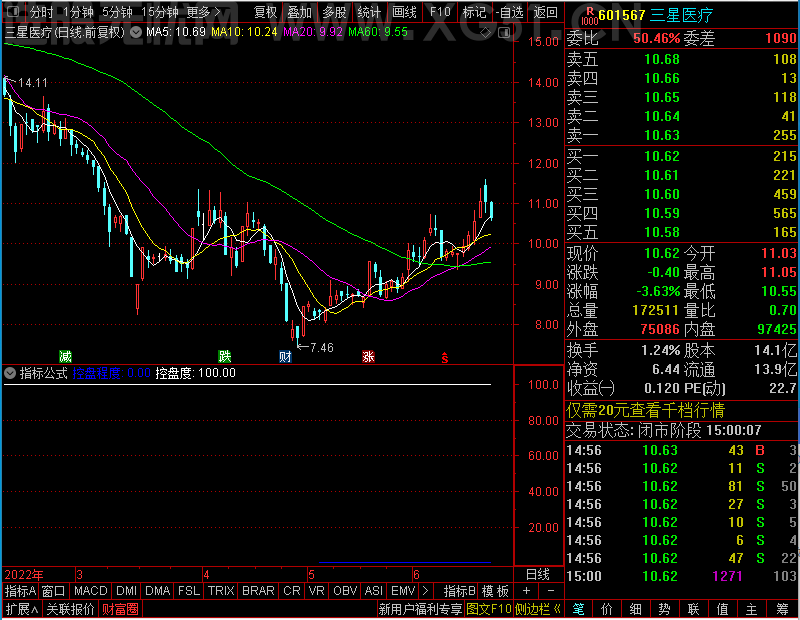Open 细 detail tab
Viewport: 800px width, 620px height.
636,609
